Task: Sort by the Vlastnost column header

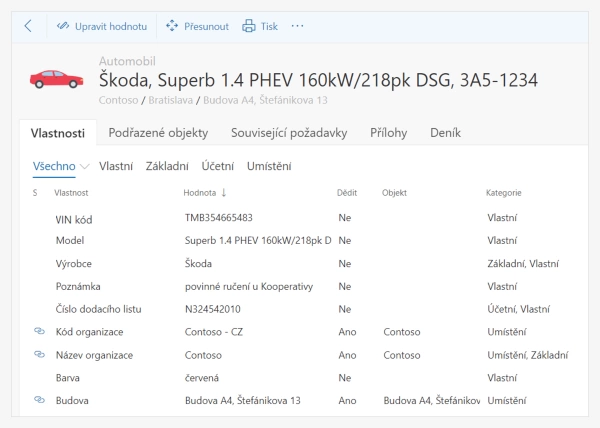Action: (71, 192)
